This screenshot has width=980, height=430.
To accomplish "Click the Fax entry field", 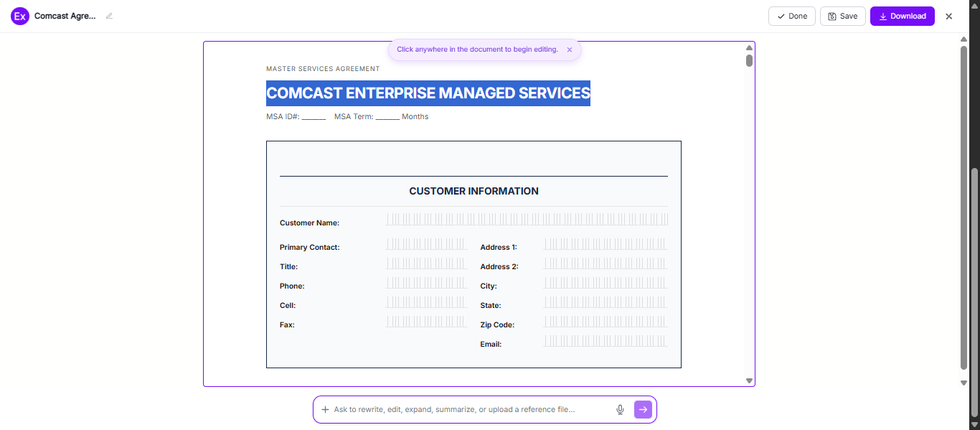I will [x=427, y=322].
